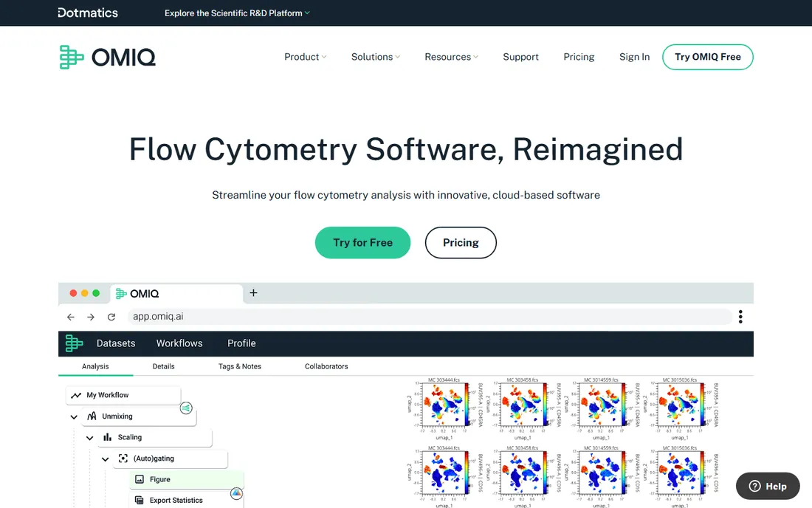
Task: Collapse the Unmixing tree node chevron
Action: tap(74, 417)
